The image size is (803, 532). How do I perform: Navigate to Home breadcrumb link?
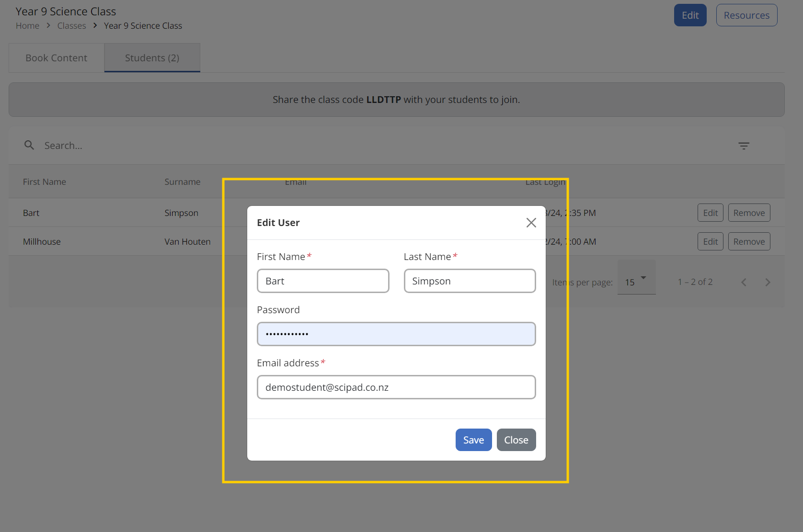[27, 26]
